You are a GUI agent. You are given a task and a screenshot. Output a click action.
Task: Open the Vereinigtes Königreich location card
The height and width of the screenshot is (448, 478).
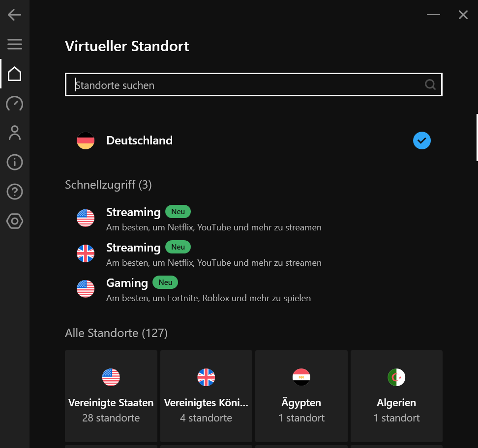tap(206, 396)
